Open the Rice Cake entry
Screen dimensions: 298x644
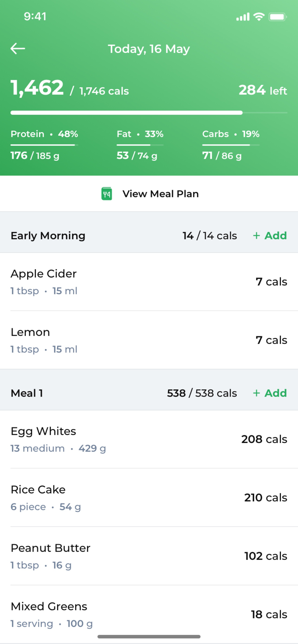click(149, 497)
